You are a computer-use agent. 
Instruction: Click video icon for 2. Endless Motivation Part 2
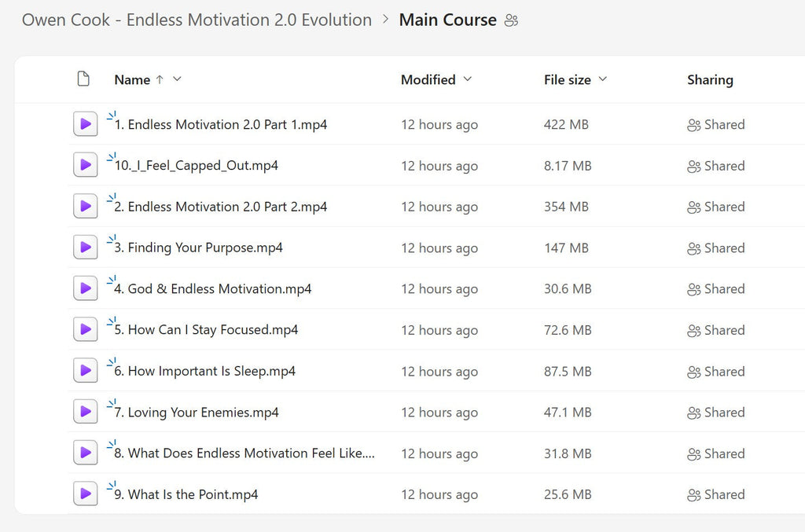(85, 206)
